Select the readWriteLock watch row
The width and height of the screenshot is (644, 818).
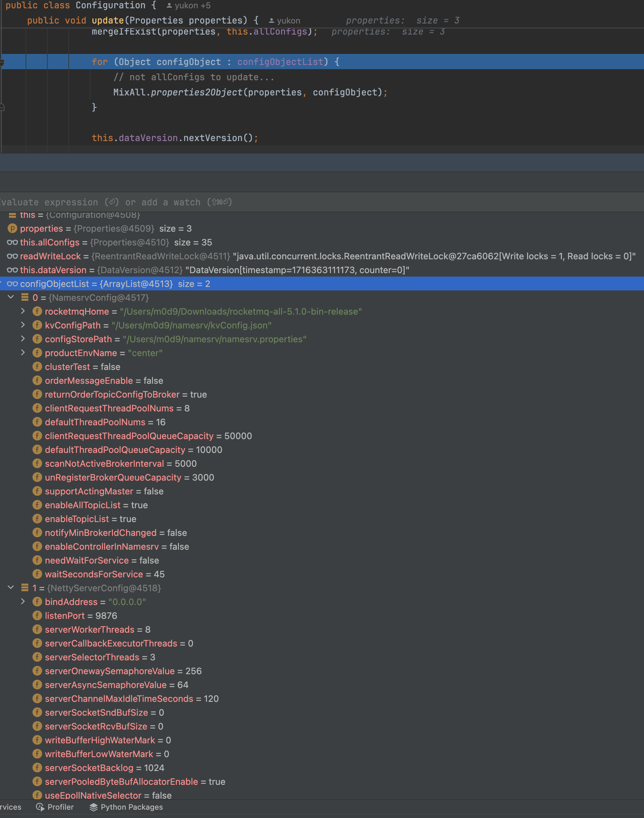[322, 256]
